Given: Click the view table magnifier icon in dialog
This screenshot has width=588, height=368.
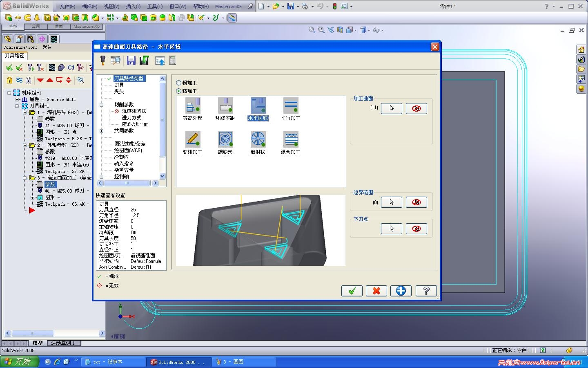Looking at the screenshot, I should (116, 61).
